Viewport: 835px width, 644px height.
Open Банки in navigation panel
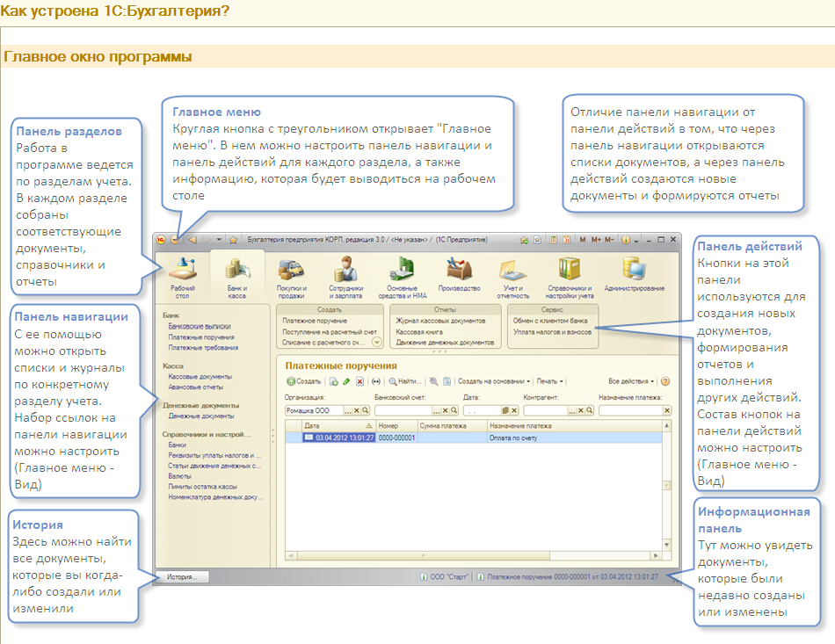click(178, 445)
